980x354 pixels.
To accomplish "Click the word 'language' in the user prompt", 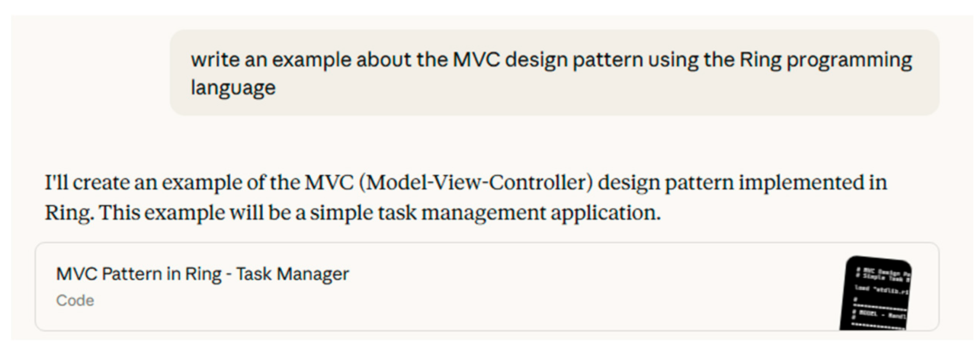I will click(233, 88).
